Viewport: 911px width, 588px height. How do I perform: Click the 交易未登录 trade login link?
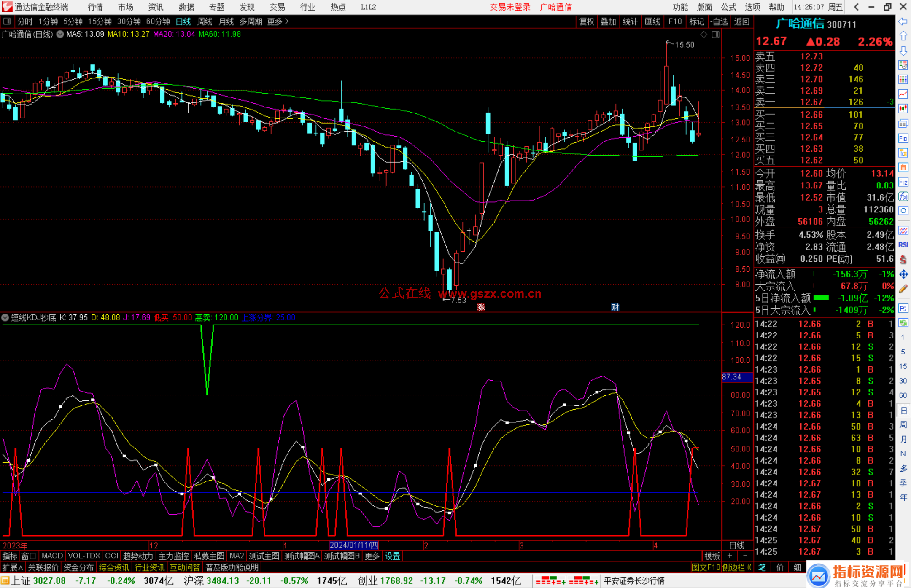[x=510, y=7]
